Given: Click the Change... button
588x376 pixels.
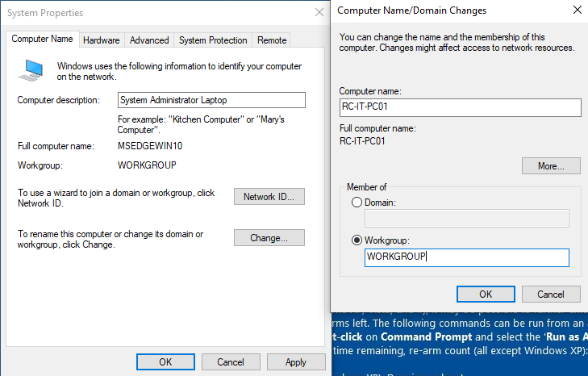Looking at the screenshot, I should coord(269,238).
